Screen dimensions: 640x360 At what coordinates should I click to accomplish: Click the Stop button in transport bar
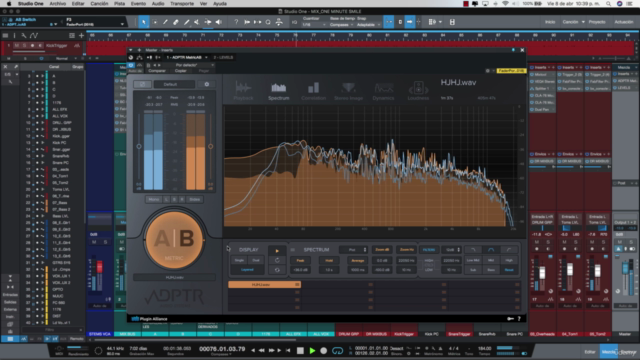pyautogui.click(x=300, y=350)
